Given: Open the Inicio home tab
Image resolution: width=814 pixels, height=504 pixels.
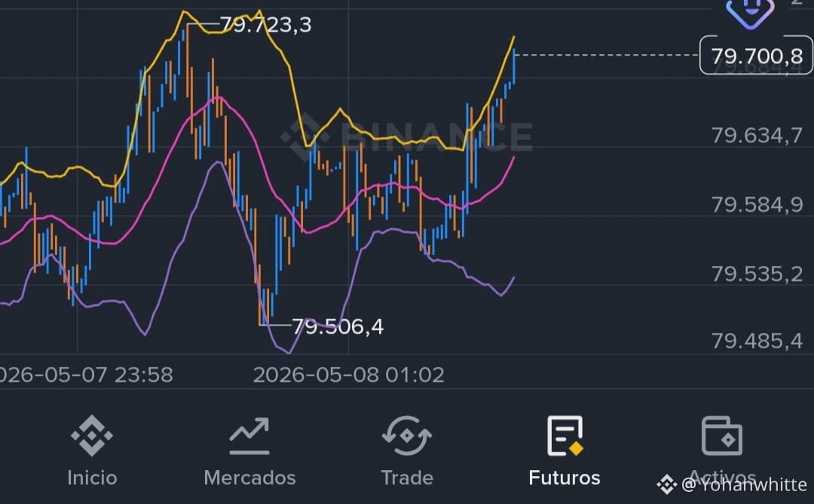Looking at the screenshot, I should coord(92,451).
